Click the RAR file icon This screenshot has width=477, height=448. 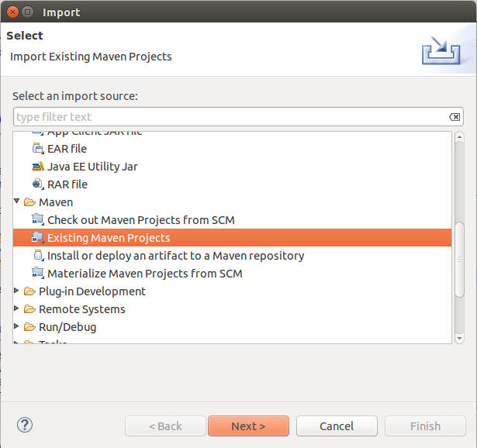[38, 184]
